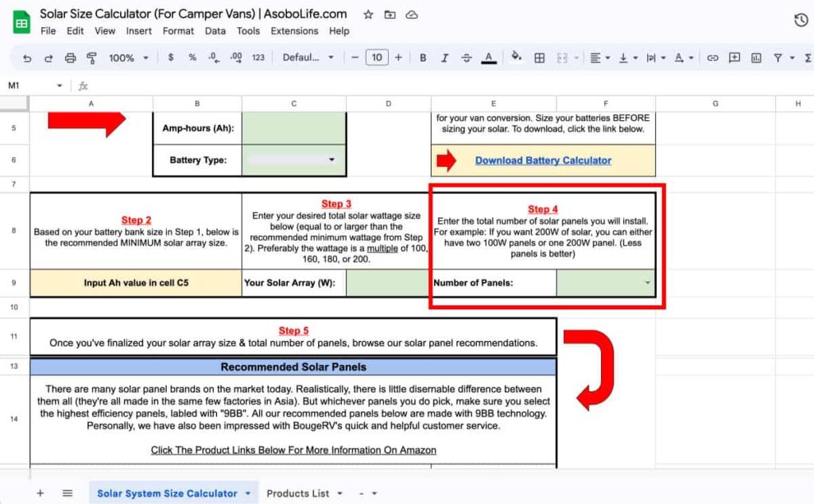The width and height of the screenshot is (814, 504).
Task: Open the vertical align options
Action: 628,58
